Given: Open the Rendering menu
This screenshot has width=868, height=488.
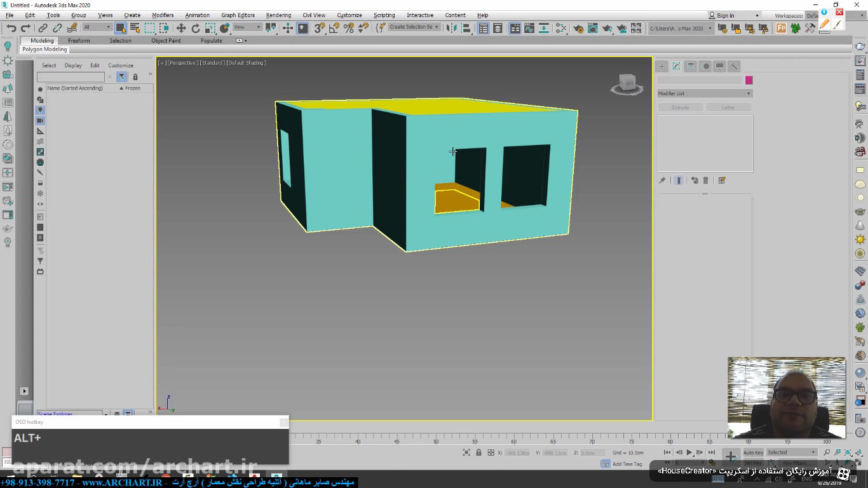Looking at the screenshot, I should [278, 15].
